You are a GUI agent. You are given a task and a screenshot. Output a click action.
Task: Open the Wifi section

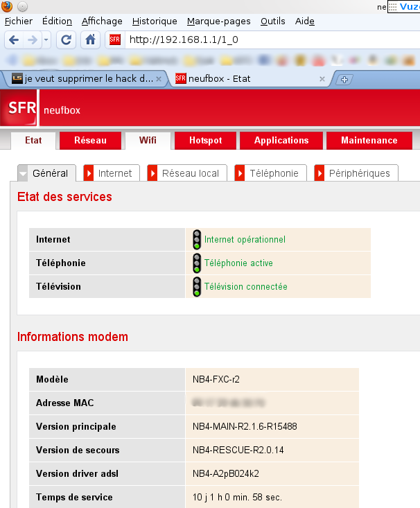coord(148,140)
